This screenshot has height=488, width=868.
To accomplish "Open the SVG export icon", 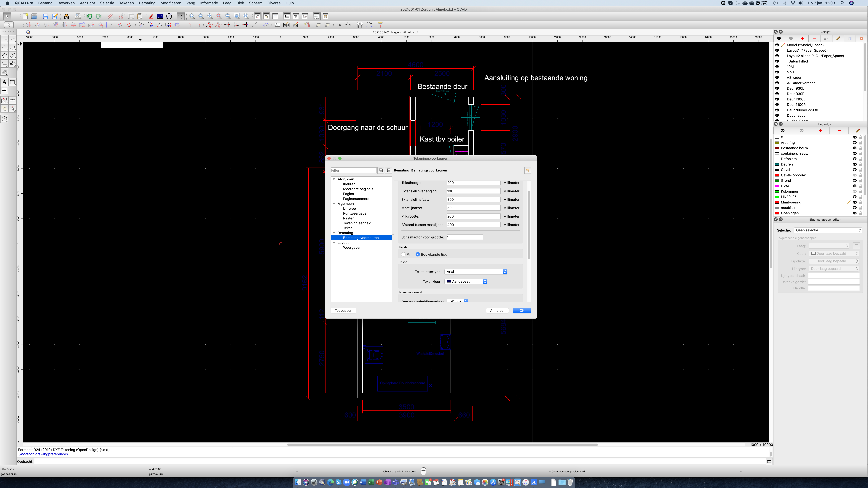I will (66, 16).
